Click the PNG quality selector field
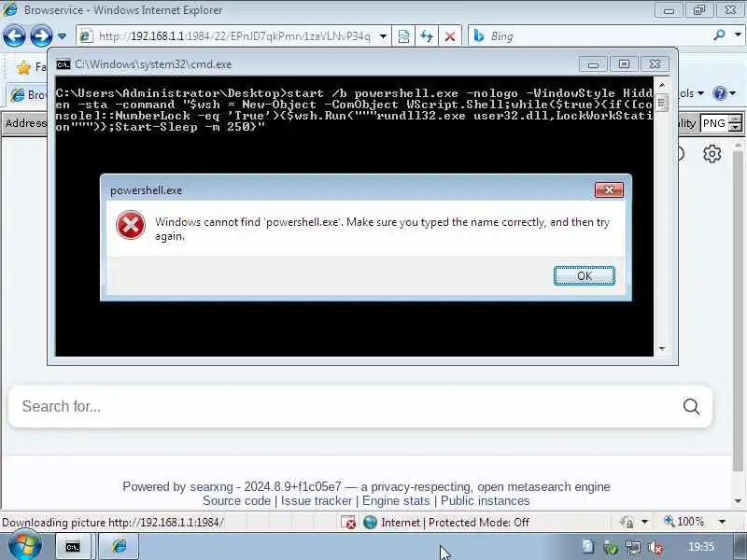 714,123
